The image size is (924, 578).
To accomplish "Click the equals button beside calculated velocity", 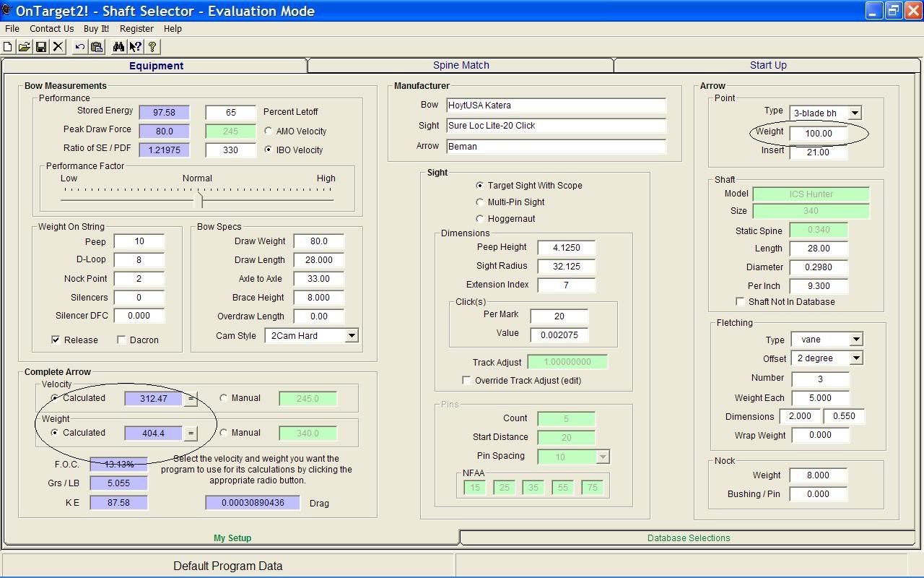I will click(x=191, y=399).
